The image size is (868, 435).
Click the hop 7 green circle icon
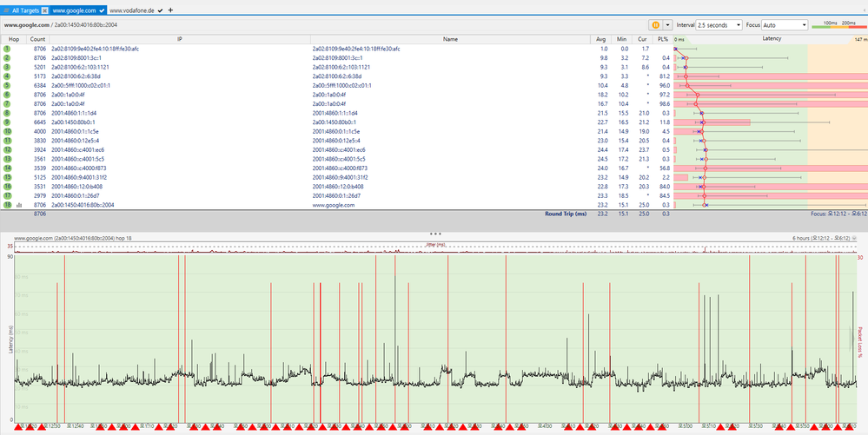point(7,103)
